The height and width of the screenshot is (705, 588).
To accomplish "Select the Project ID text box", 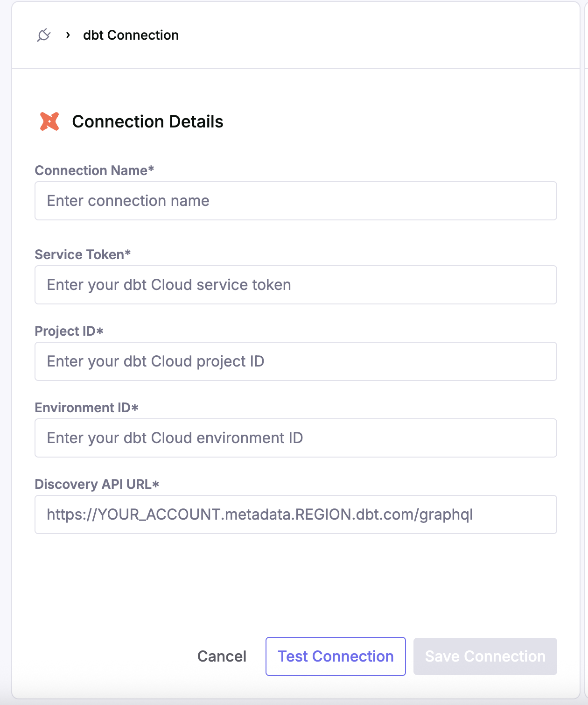I will pyautogui.click(x=295, y=361).
